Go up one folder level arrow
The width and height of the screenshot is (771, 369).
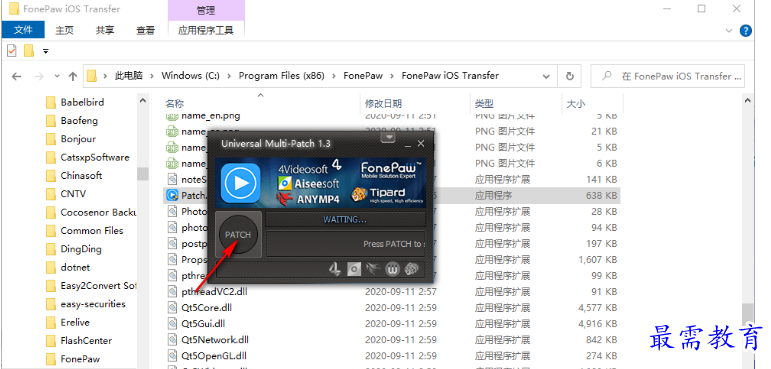73,76
